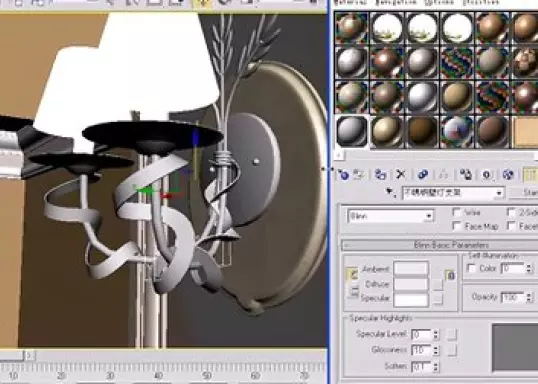538x384 pixels.
Task: Toggle the Self-Illumination Color checkbox
Action: tap(472, 268)
